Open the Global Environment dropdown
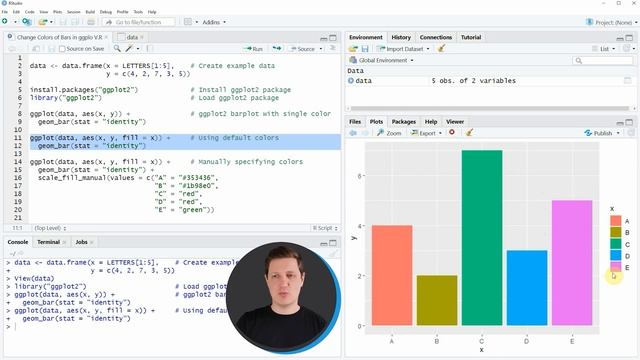The width and height of the screenshot is (640, 360). tap(382, 60)
